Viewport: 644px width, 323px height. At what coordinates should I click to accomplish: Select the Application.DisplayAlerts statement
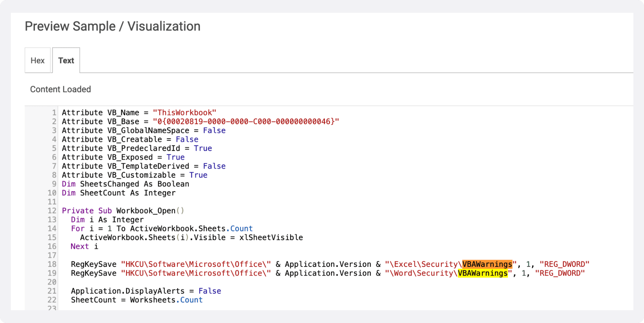tap(127, 291)
